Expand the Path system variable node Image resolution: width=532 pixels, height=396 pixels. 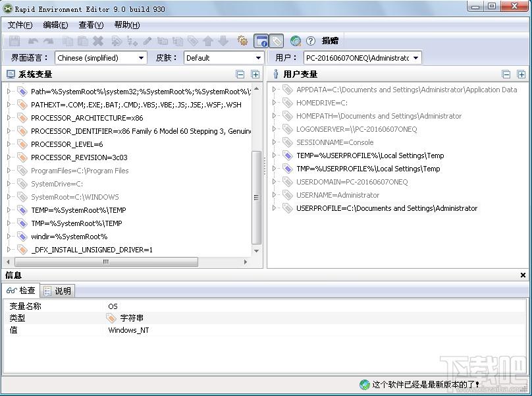coord(9,92)
